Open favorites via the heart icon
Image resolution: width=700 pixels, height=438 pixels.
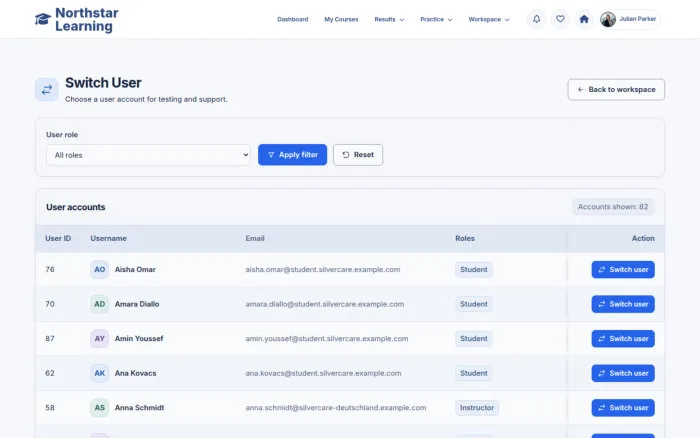pos(560,19)
